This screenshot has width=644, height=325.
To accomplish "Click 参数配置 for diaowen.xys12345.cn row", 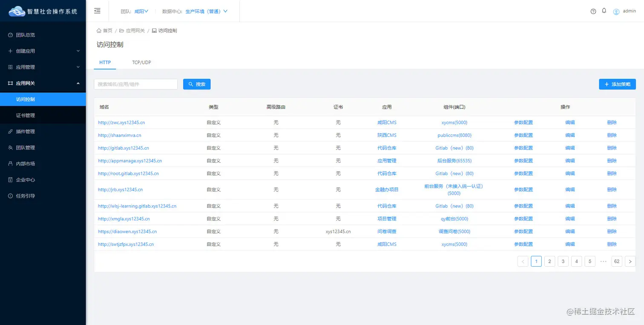I will [x=523, y=232].
